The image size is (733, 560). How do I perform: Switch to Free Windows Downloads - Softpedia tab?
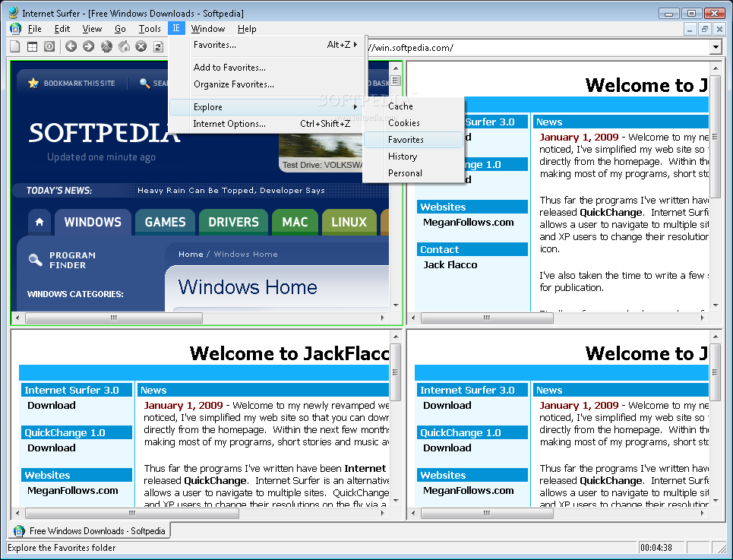[90, 530]
